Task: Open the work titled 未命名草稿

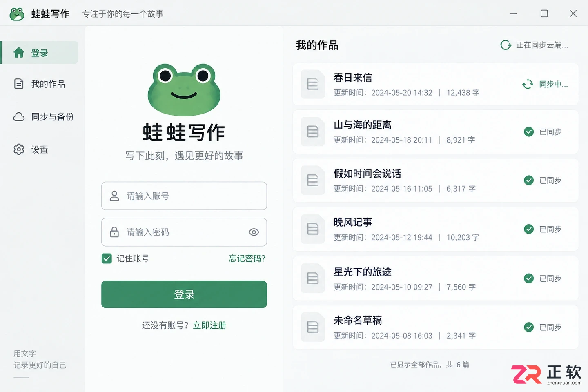Action: click(358, 321)
